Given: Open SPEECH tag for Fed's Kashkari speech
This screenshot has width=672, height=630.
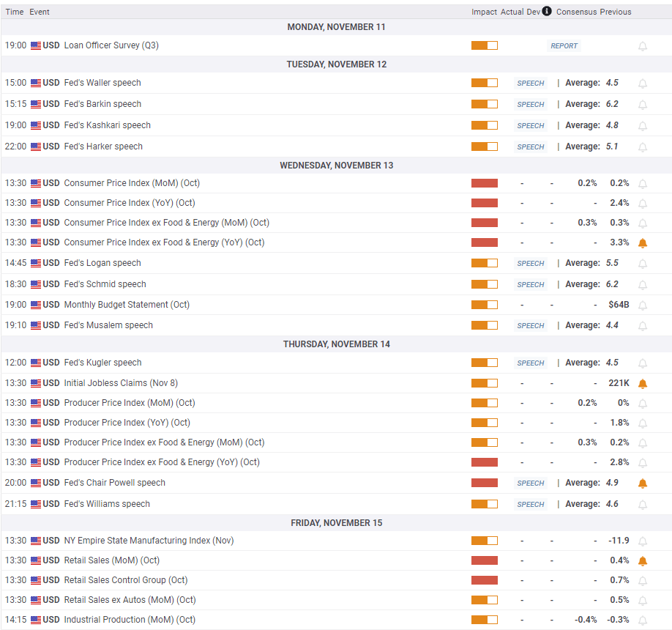Looking at the screenshot, I should [x=531, y=126].
